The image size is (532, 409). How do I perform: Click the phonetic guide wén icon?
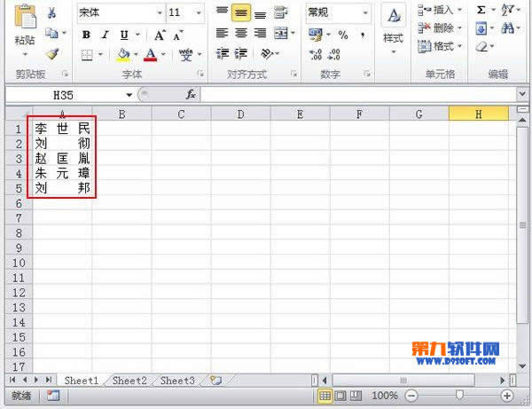pos(186,54)
